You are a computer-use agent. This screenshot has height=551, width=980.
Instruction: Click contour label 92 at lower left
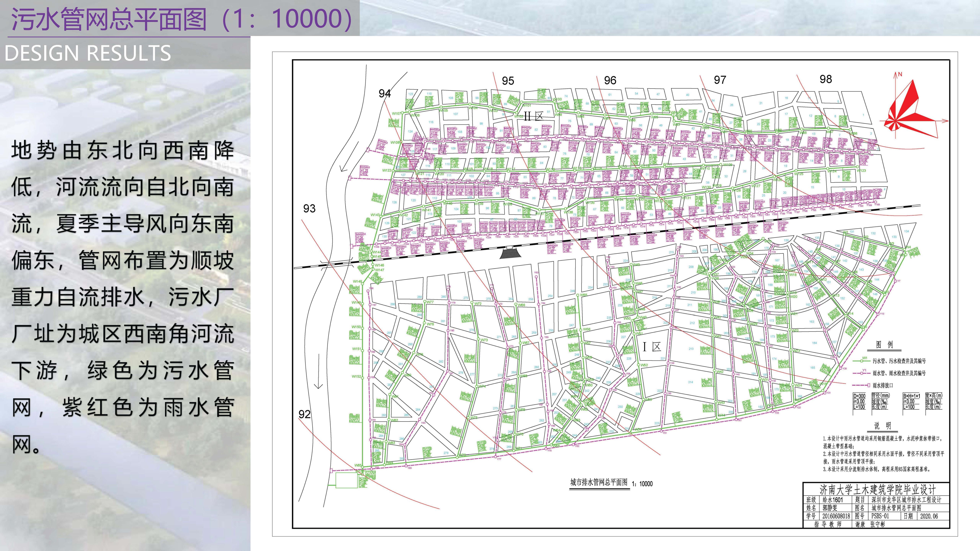click(304, 414)
